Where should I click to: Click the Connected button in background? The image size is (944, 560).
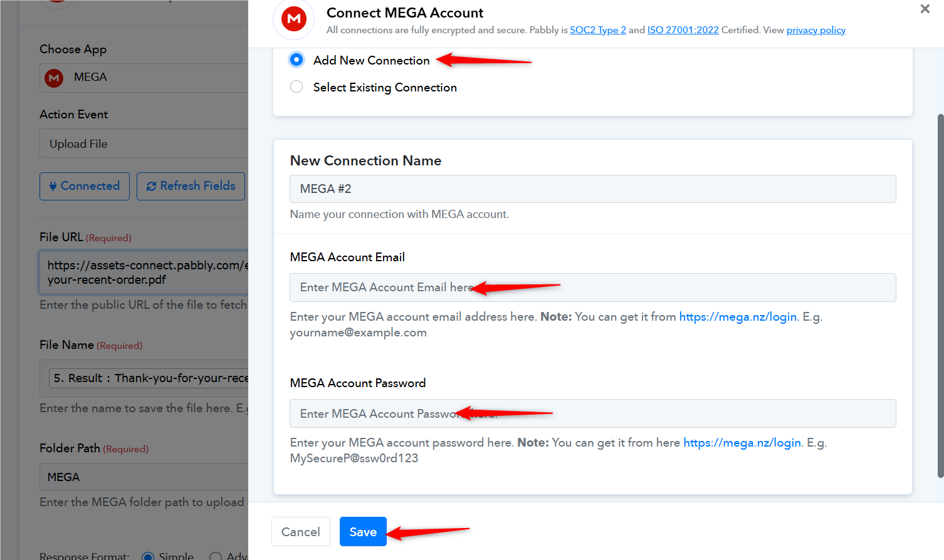click(x=85, y=186)
